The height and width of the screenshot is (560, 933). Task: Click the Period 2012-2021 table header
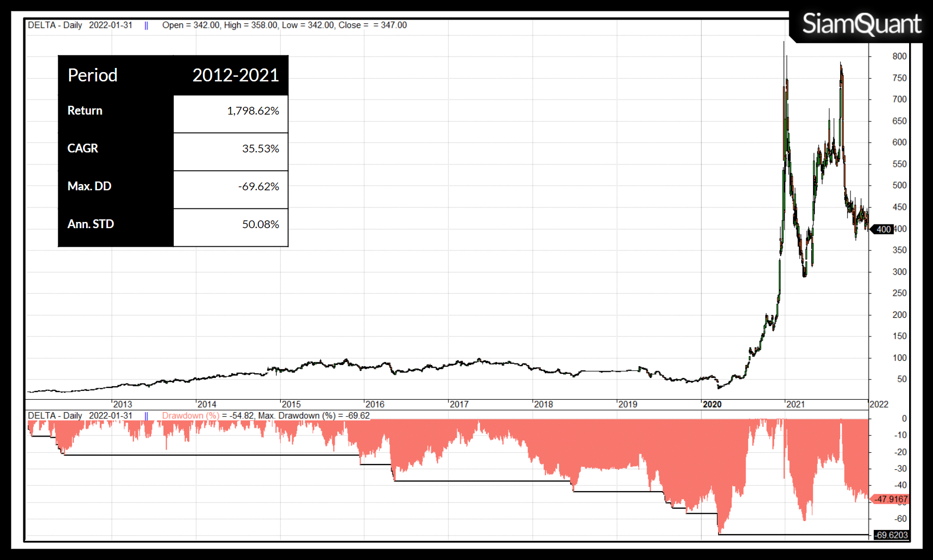click(173, 76)
